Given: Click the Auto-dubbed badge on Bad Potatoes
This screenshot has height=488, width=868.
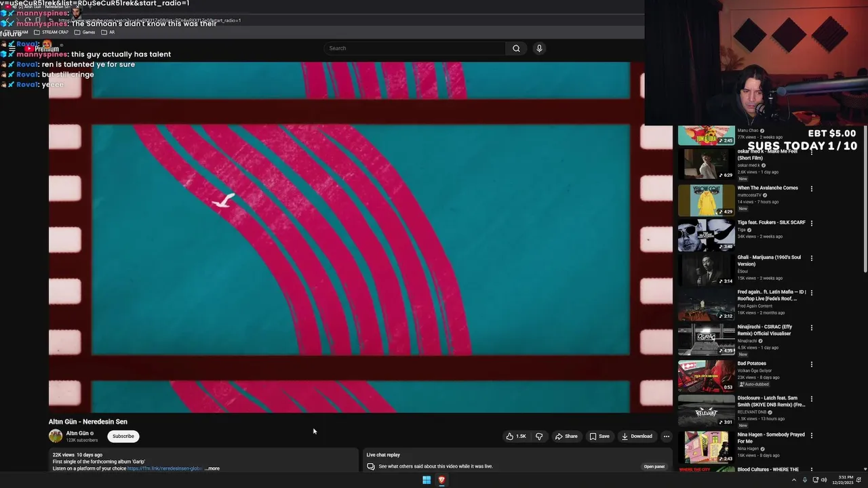Looking at the screenshot, I should coord(753,384).
